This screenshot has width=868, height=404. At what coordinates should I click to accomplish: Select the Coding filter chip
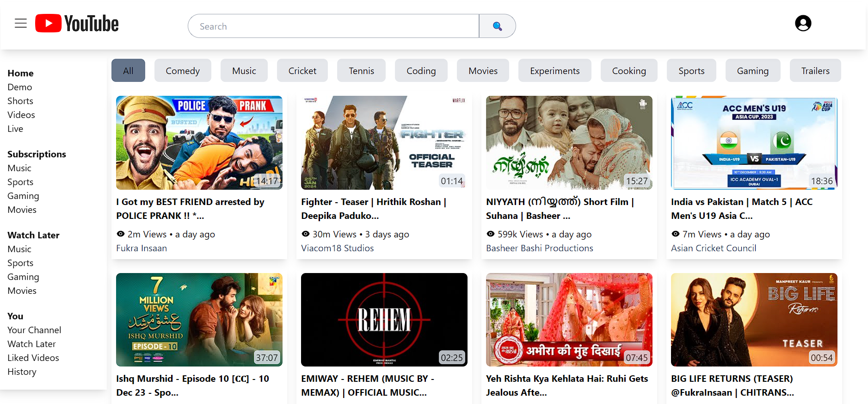pos(421,70)
